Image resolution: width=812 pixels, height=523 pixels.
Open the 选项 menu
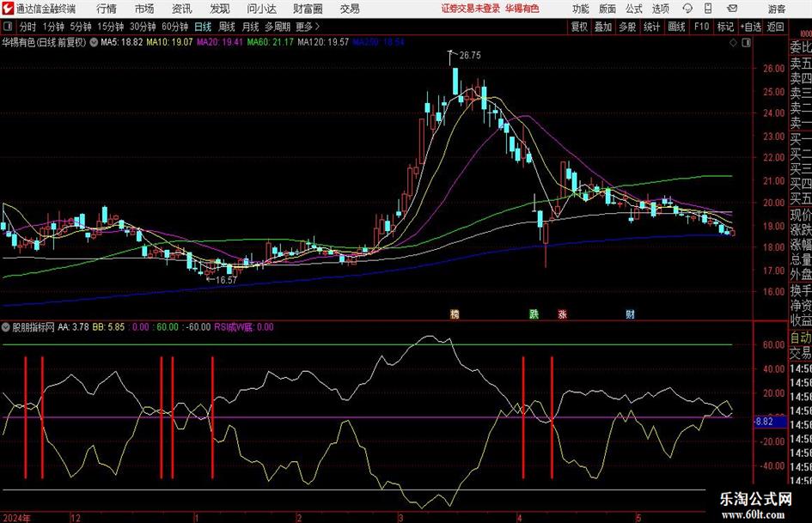click(660, 9)
